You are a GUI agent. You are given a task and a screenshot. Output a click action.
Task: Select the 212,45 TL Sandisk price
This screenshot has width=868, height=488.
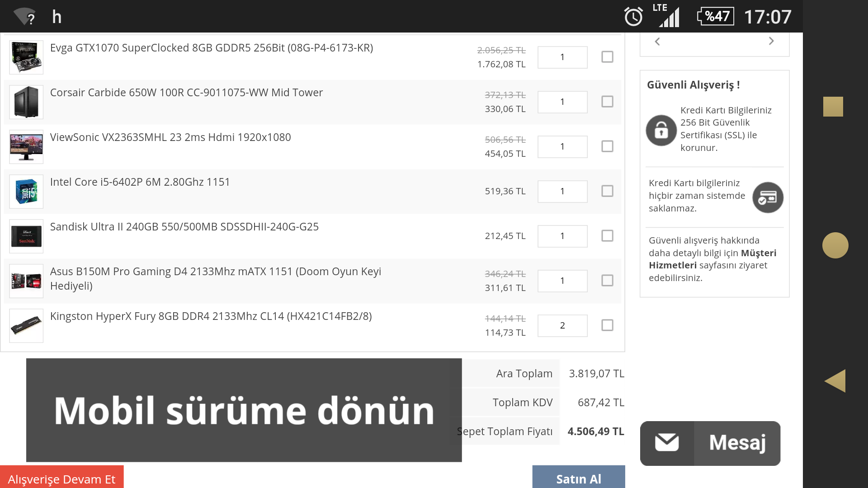(505, 236)
